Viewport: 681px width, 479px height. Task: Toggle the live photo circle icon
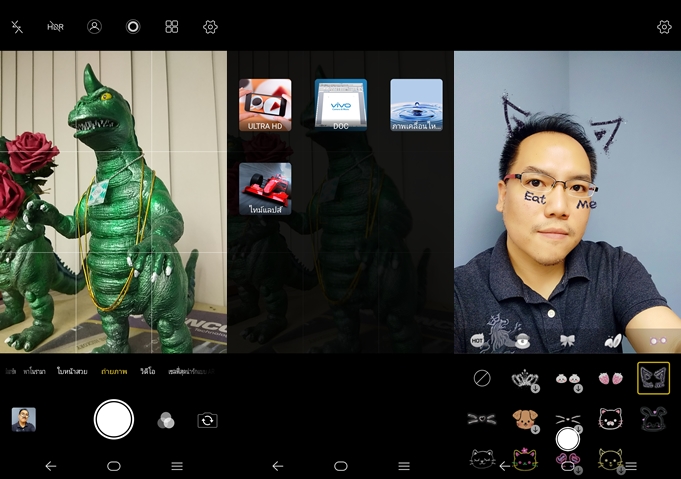point(133,27)
